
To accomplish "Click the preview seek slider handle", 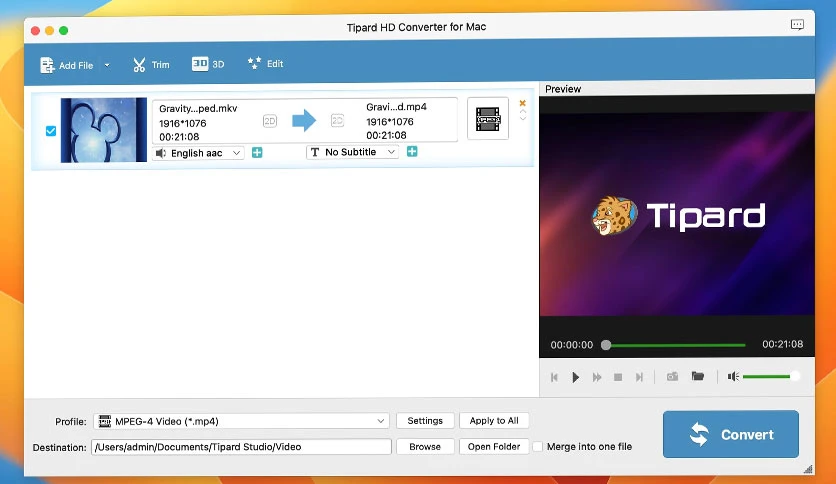I will [x=606, y=345].
